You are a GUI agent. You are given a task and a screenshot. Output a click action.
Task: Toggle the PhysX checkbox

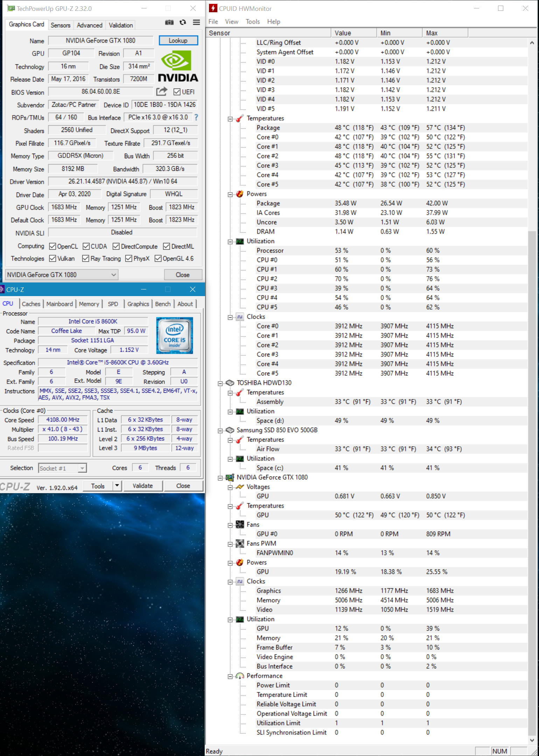pyautogui.click(x=129, y=258)
